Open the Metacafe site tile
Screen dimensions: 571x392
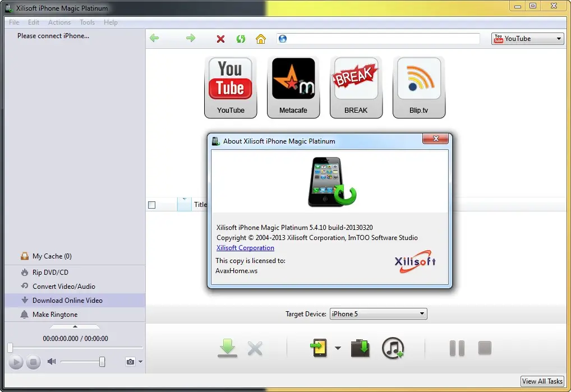pos(293,87)
